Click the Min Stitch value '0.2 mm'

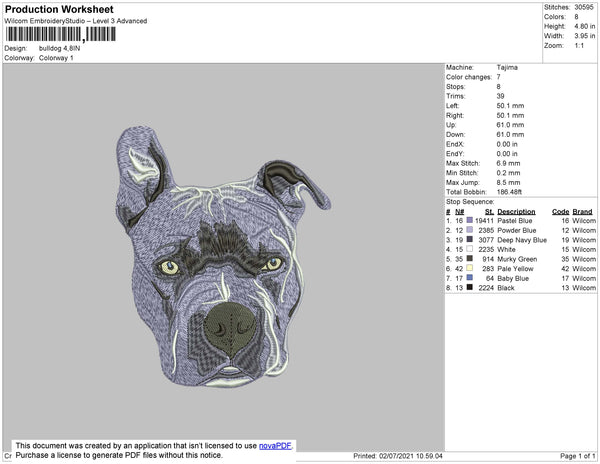point(508,173)
